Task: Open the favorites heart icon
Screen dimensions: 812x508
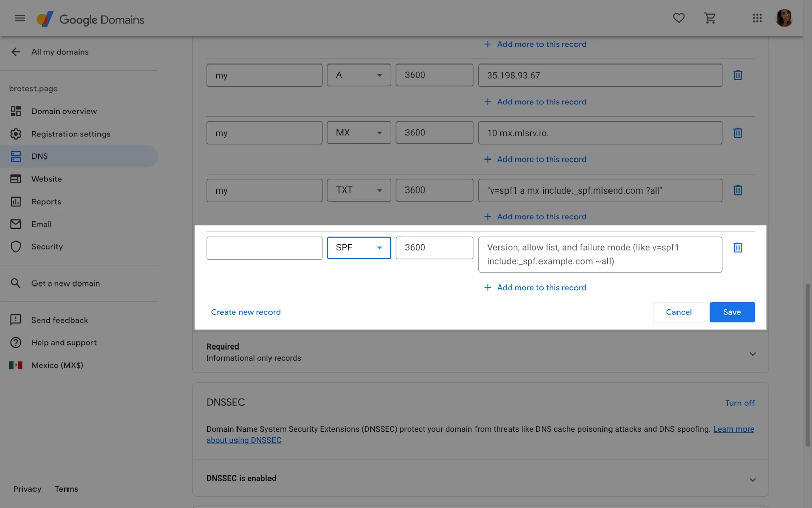Action: 679,18
